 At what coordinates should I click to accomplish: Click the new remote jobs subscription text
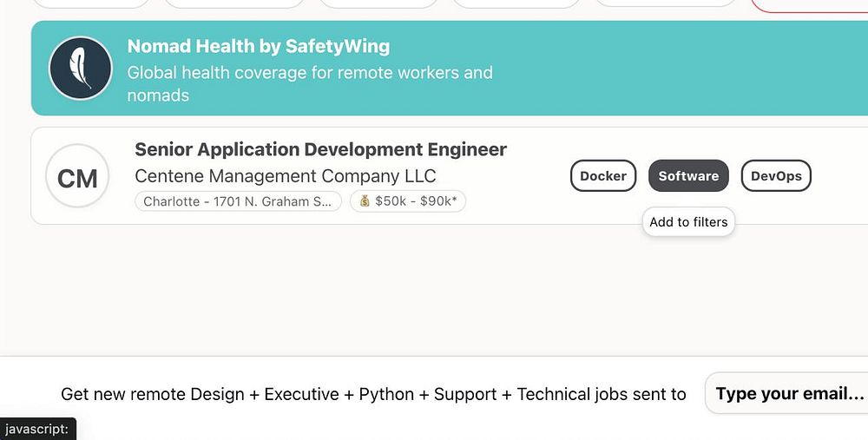tap(373, 394)
